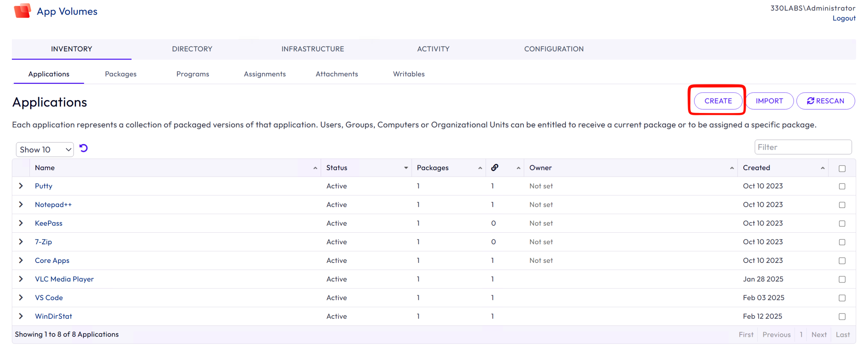Select page 1 in pagination
868x346 pixels.
point(801,335)
